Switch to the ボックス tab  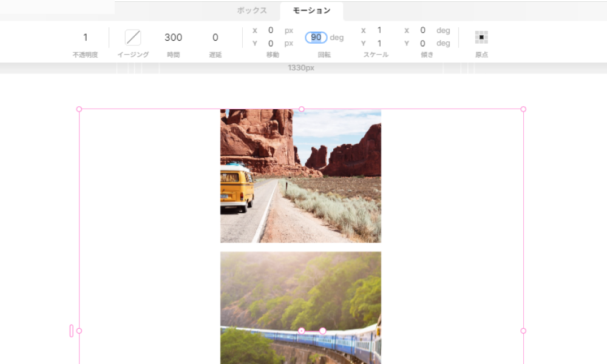click(x=251, y=11)
